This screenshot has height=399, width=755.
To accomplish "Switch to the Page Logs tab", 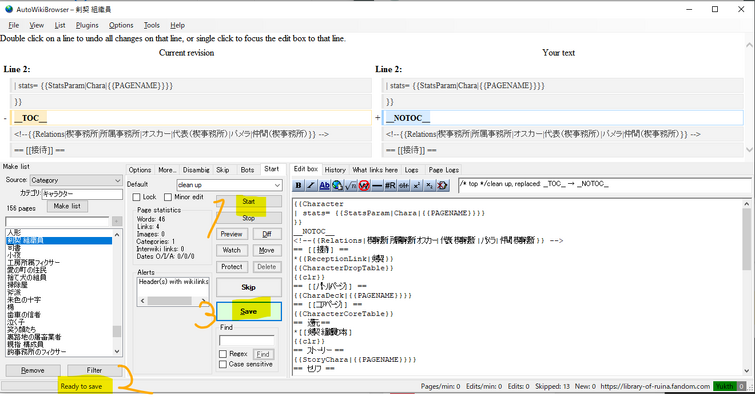I will pyautogui.click(x=443, y=170).
